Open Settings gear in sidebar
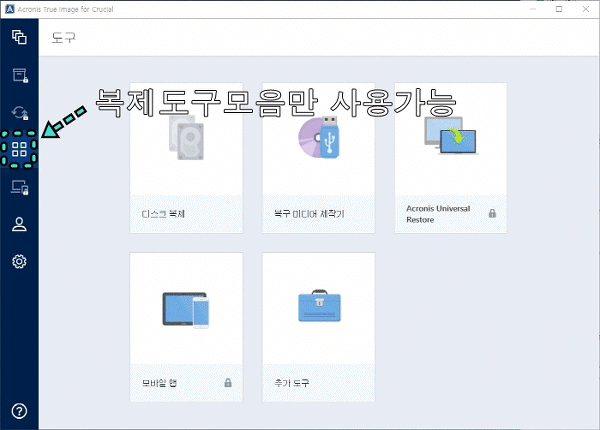The width and height of the screenshot is (600, 430). pyautogui.click(x=19, y=262)
